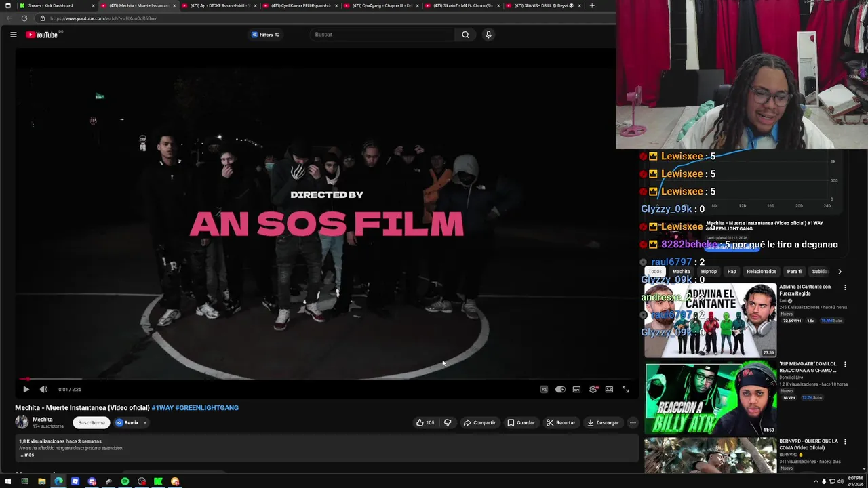Image resolution: width=868 pixels, height=488 pixels.
Task: Enter fullscreen with the expand icon
Action: pyautogui.click(x=625, y=390)
